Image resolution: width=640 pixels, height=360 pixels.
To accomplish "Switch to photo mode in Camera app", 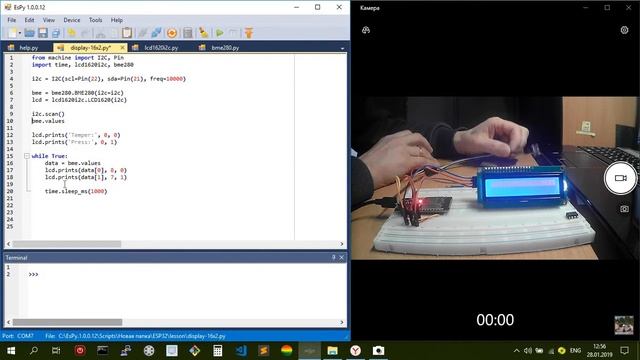I will coord(624,209).
